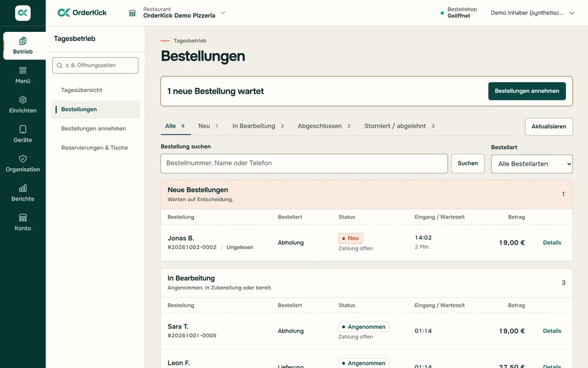The height and width of the screenshot is (368, 588).
Task: Switch to the In Bearbeitung tab
Action: point(258,126)
